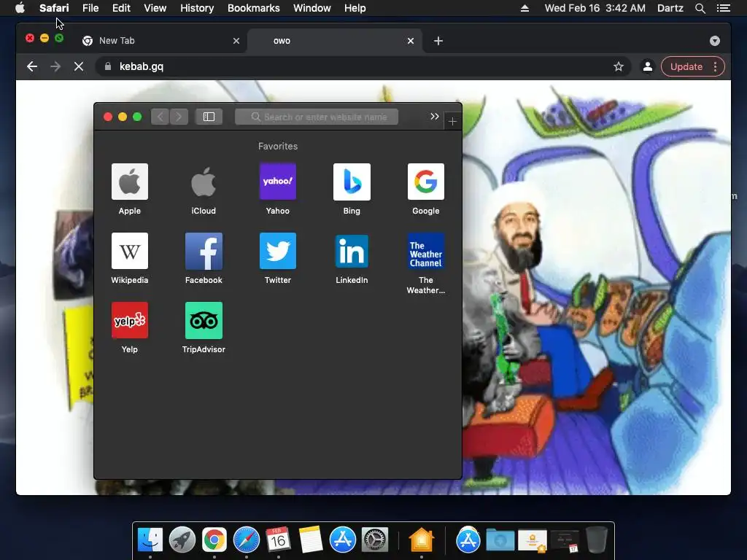Image resolution: width=747 pixels, height=560 pixels.
Task: Open the Apple favorite tile
Action: (x=130, y=182)
